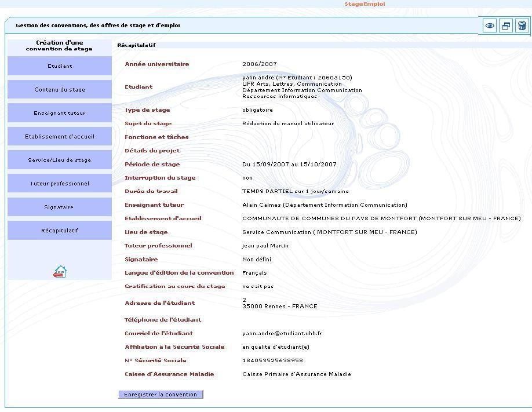Click the Sécurité Sociale number 184053525638958

point(272,360)
